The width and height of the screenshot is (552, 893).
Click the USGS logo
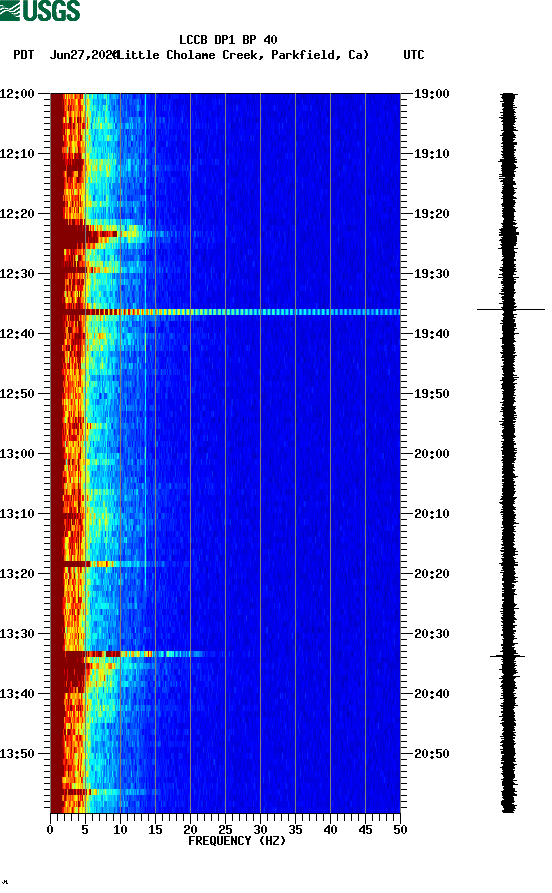coord(40,11)
